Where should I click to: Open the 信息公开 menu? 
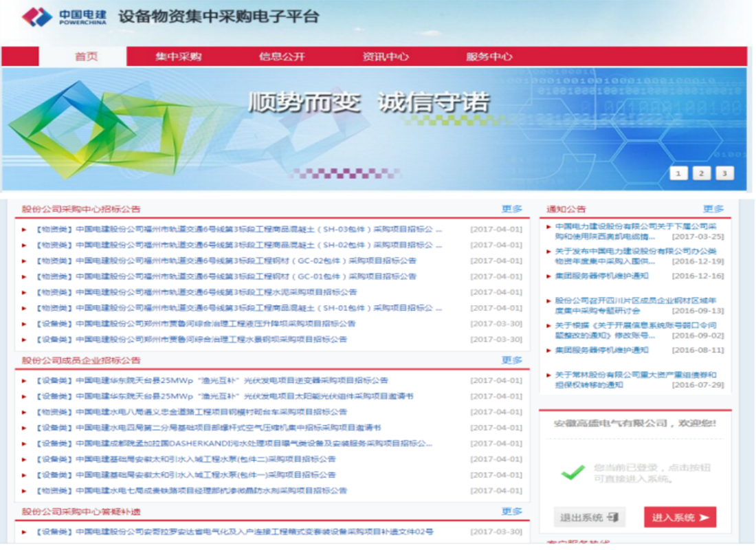282,56
